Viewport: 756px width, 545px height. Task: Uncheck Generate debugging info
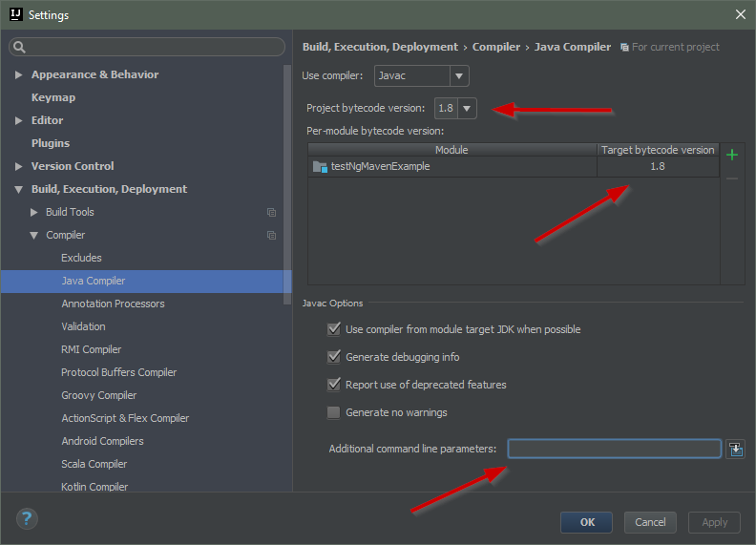pyautogui.click(x=333, y=357)
